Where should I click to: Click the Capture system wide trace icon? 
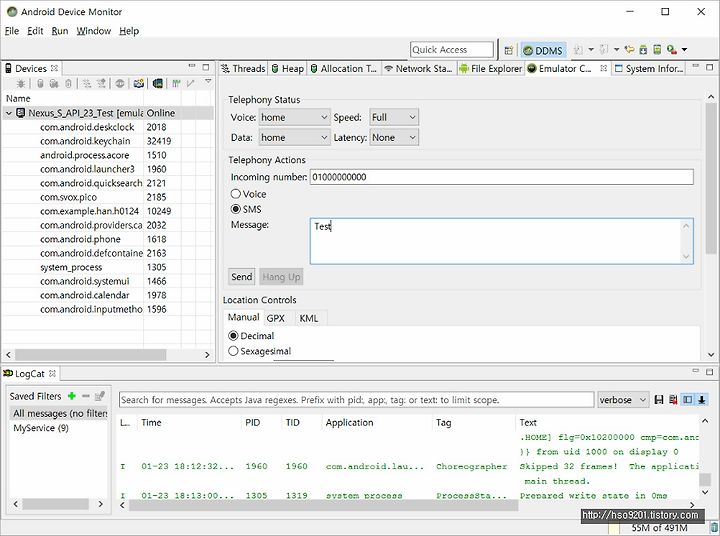point(176,83)
